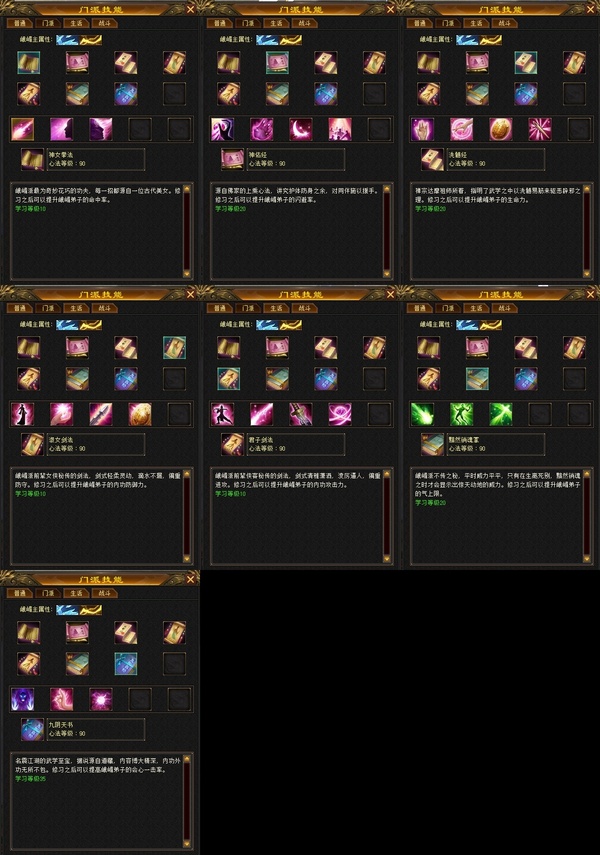Click scroll-down arrow in 神女掌法 description box

[x=187, y=274]
